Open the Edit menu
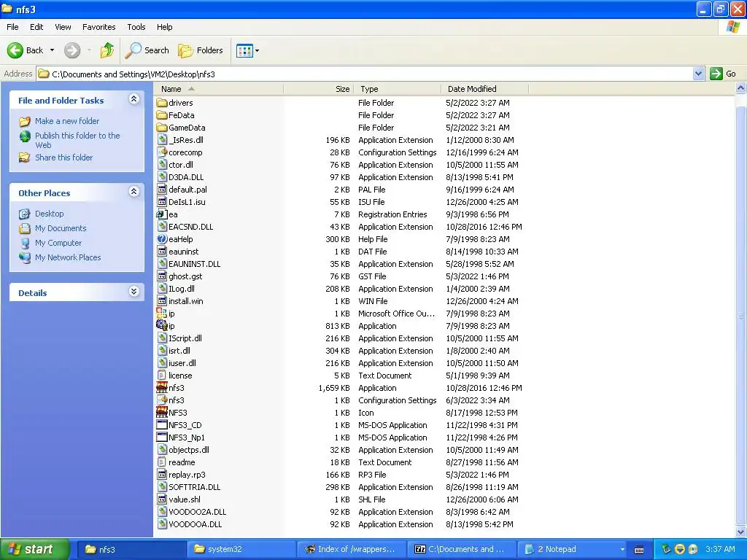This screenshot has width=747, height=560. point(36,27)
